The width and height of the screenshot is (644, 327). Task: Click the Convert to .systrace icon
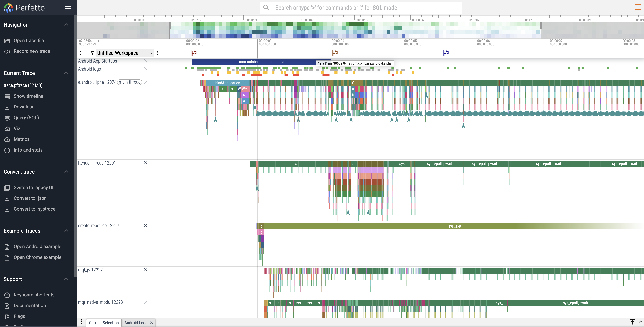[x=7, y=209]
